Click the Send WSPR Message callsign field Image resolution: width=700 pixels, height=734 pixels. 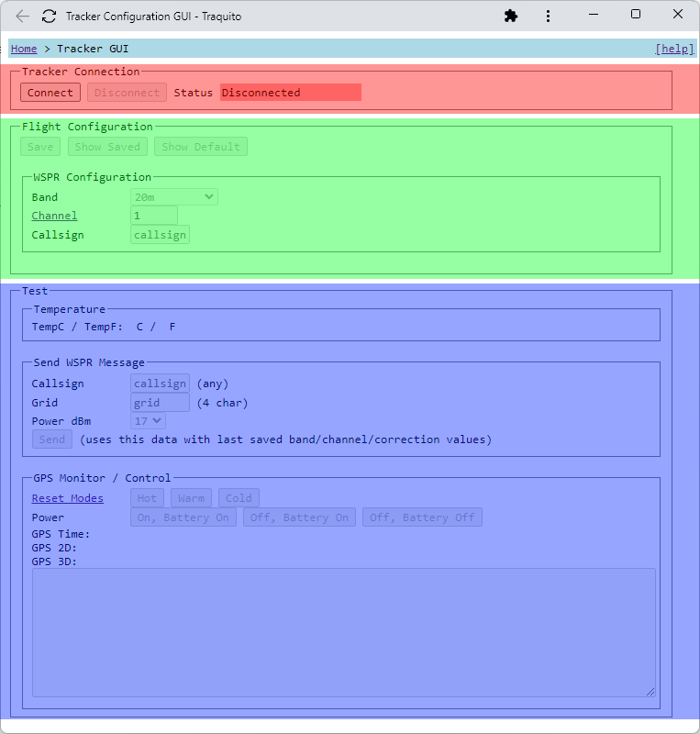160,384
